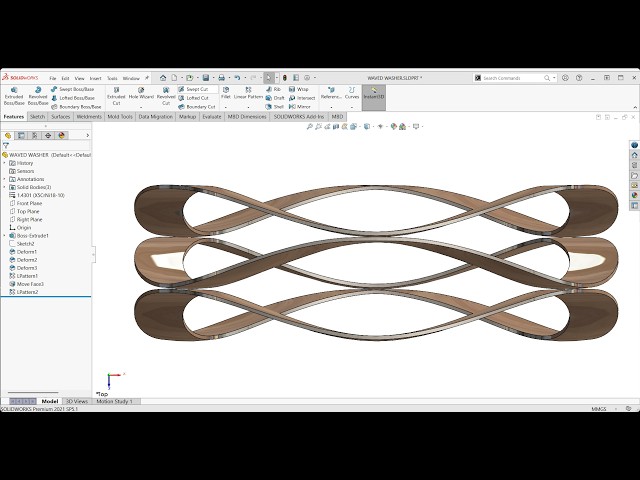Expand the History folder

[4, 163]
